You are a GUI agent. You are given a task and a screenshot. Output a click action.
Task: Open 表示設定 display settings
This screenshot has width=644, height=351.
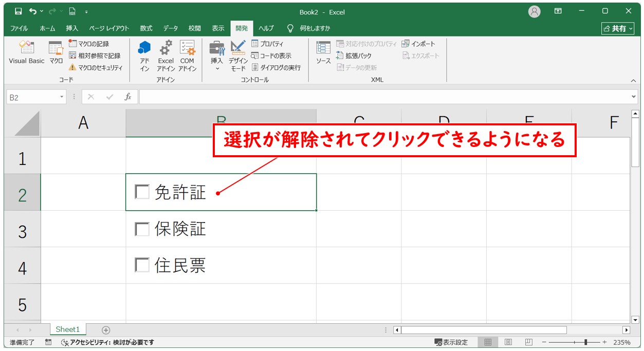pyautogui.click(x=451, y=342)
